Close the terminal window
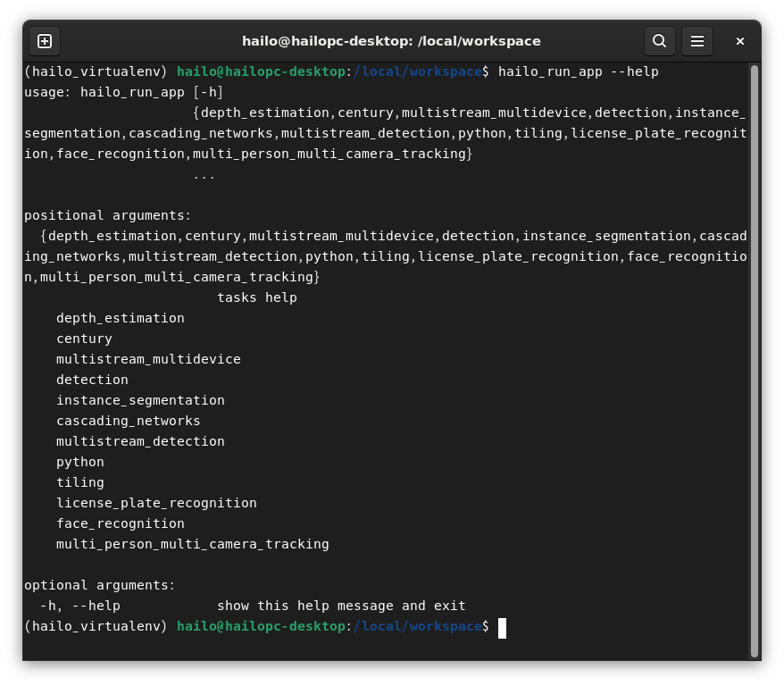 click(x=740, y=41)
